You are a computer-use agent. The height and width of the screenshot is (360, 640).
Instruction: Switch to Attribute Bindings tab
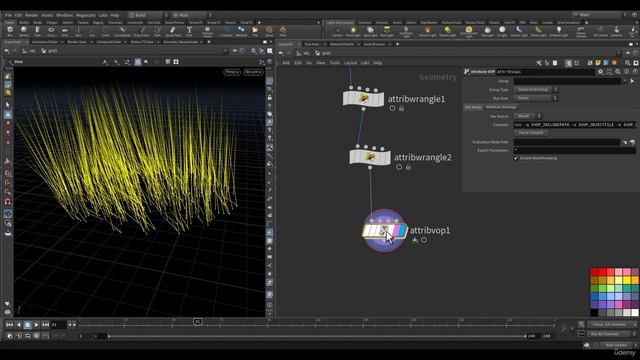coord(501,107)
